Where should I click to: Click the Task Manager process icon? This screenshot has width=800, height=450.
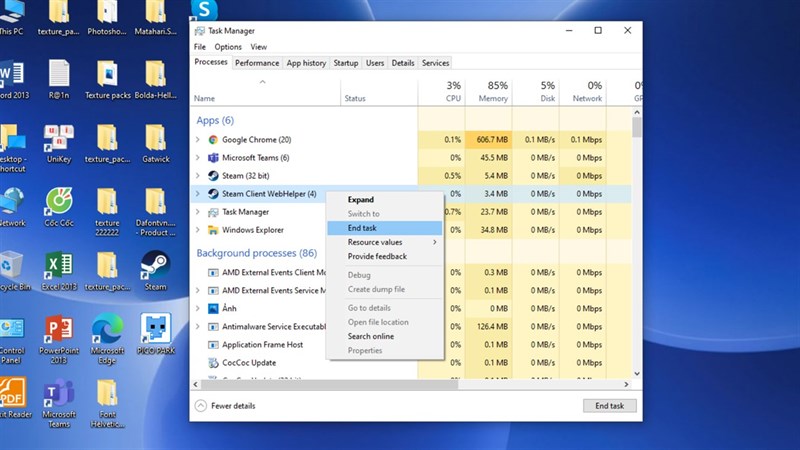click(213, 212)
